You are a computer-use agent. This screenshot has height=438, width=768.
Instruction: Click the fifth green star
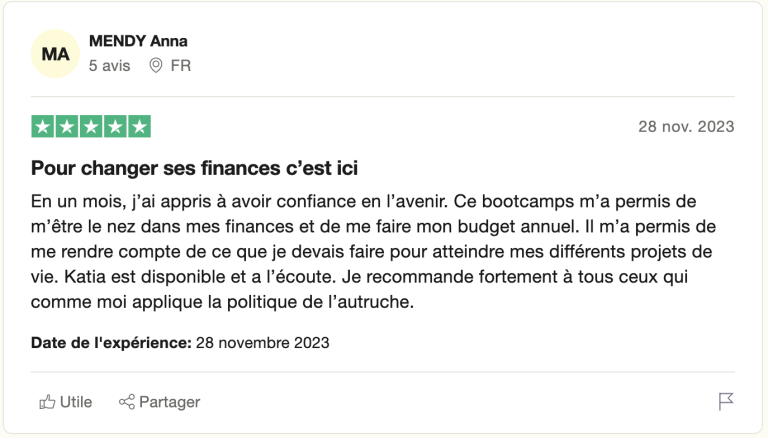pyautogui.click(x=139, y=127)
